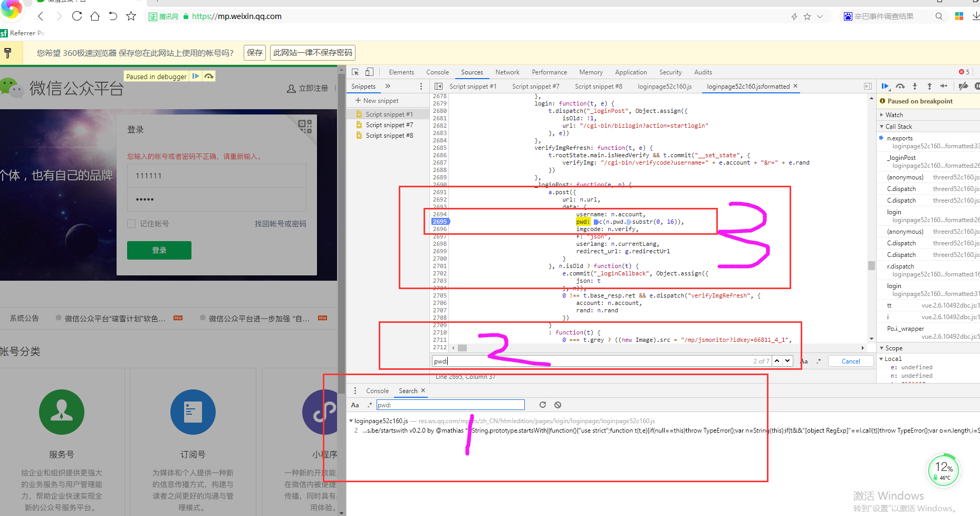Cancel the in-file find bar
This screenshot has height=516, width=980.
tap(850, 361)
